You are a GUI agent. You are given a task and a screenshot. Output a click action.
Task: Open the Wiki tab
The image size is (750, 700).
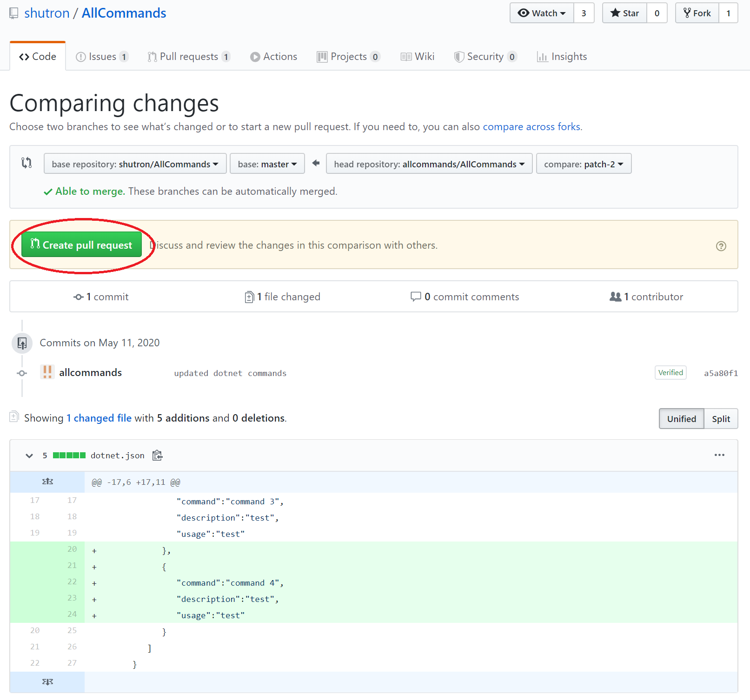[x=418, y=57]
